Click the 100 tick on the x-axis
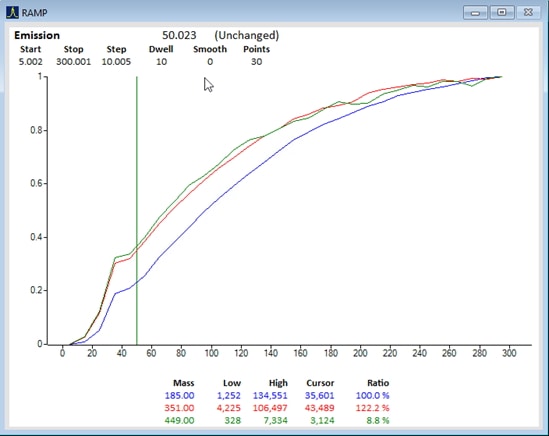Screen dimensions: 549x436 [x=211, y=353]
